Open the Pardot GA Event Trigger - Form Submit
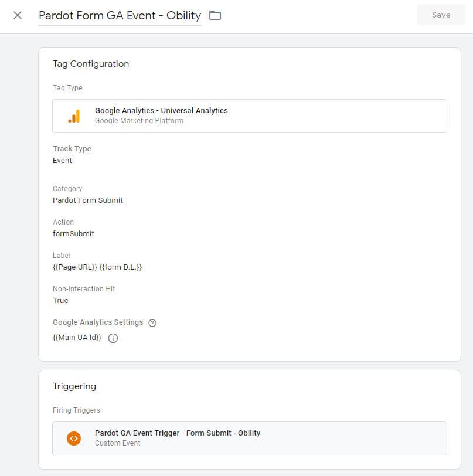 coord(177,433)
